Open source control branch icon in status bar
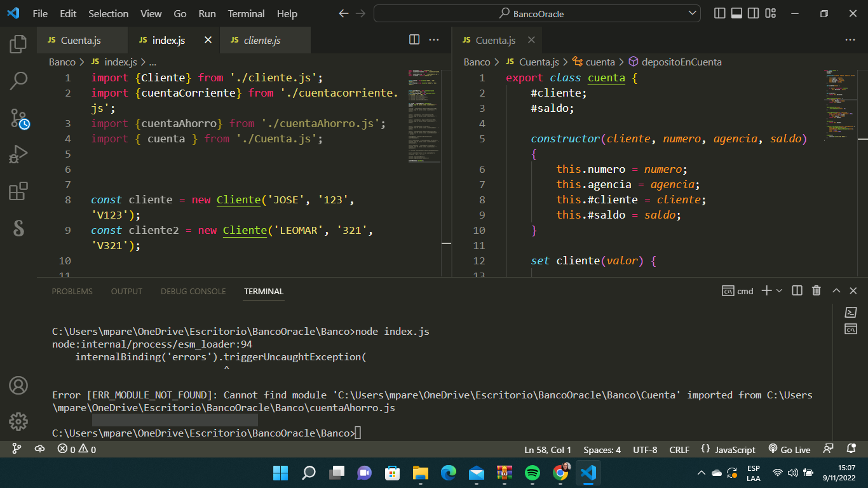The image size is (868, 488). click(17, 449)
